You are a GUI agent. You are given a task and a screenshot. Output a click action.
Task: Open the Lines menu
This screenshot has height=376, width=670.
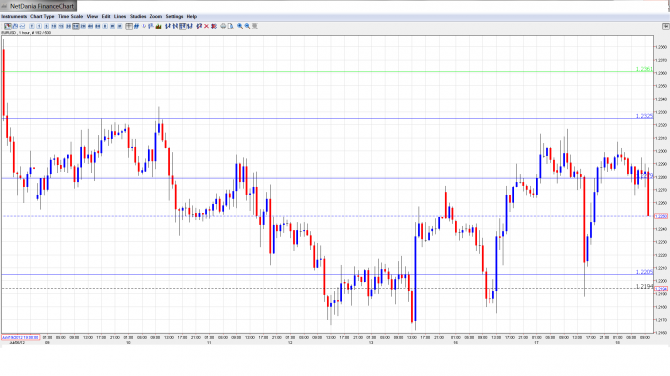pos(120,16)
